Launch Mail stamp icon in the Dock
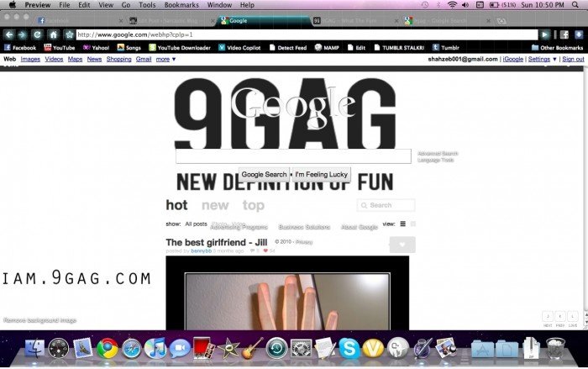The width and height of the screenshot is (588, 369). (x=83, y=348)
